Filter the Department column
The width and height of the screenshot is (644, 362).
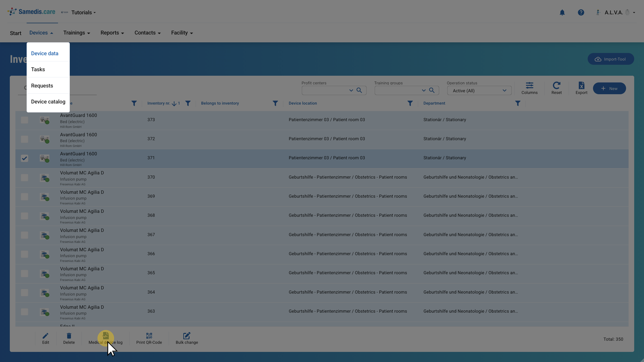[x=518, y=103]
